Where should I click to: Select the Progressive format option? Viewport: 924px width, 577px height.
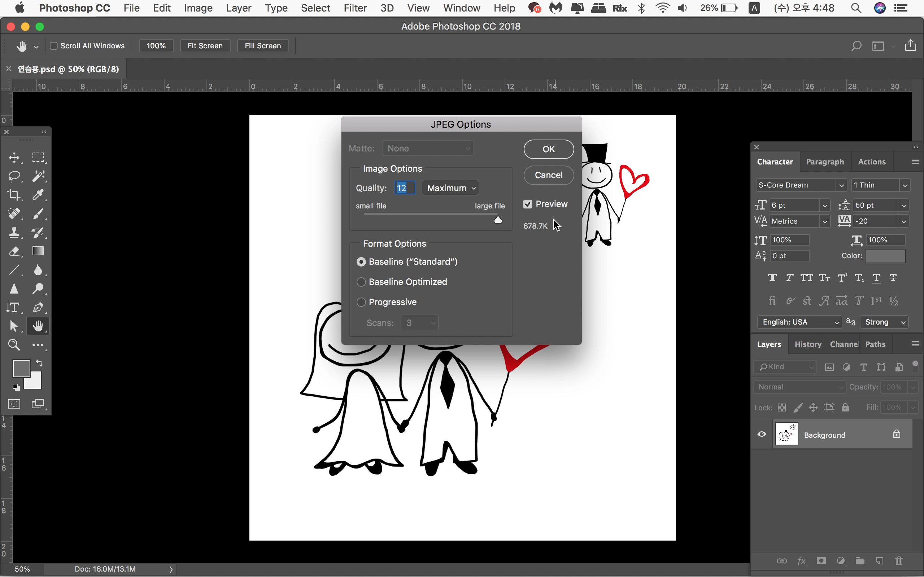[361, 302]
